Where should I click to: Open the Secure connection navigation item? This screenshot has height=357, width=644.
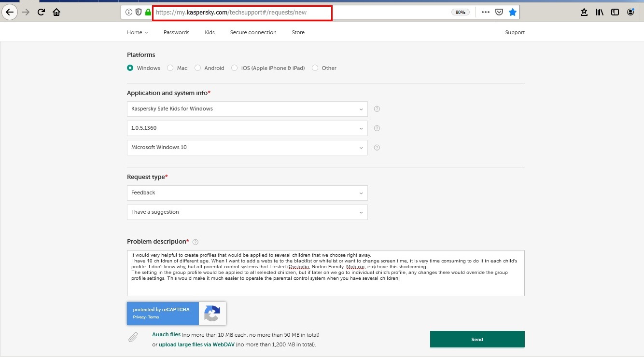coord(253,32)
